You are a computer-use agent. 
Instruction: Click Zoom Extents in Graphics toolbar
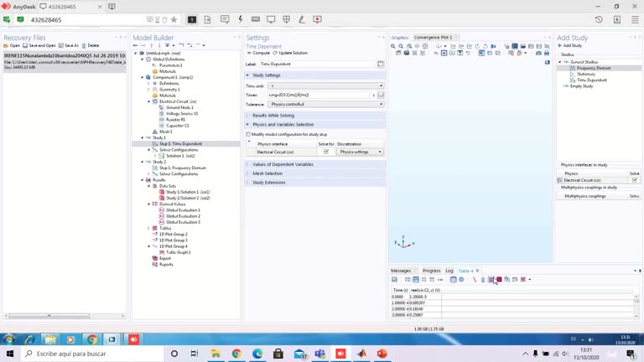click(x=425, y=46)
